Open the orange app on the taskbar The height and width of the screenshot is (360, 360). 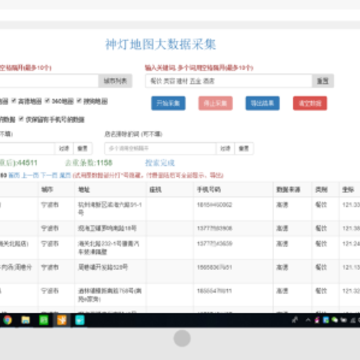point(62,320)
